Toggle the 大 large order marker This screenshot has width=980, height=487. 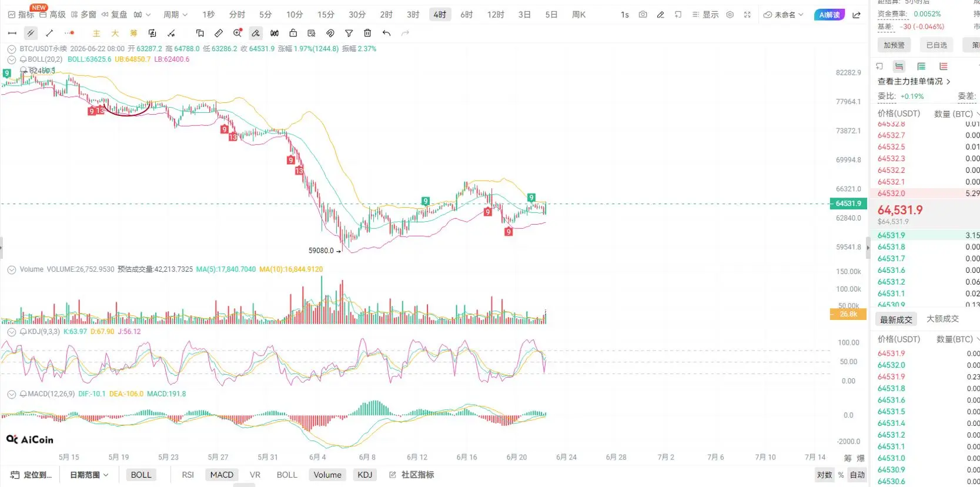[115, 34]
